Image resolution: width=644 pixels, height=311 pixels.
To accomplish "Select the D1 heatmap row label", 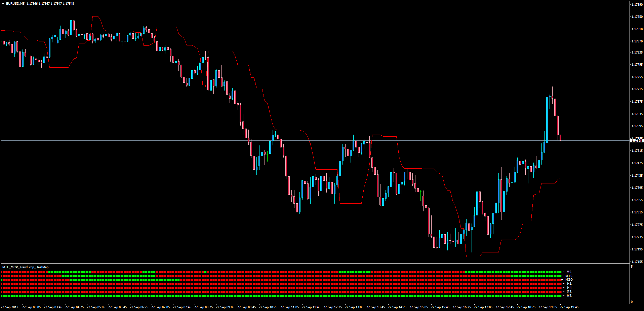I will 569,291.
